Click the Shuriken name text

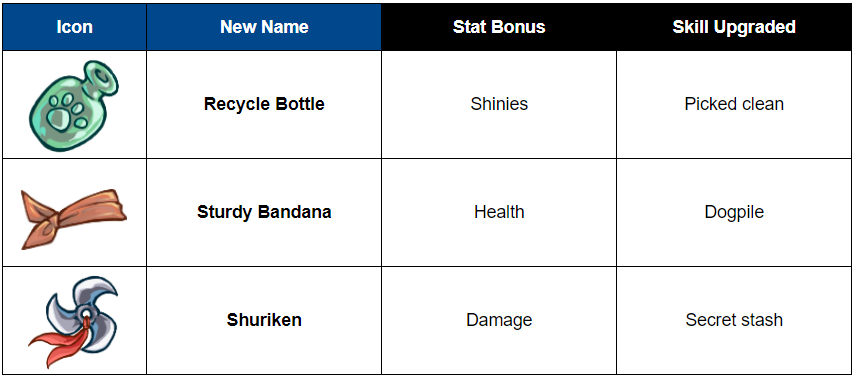tap(264, 320)
